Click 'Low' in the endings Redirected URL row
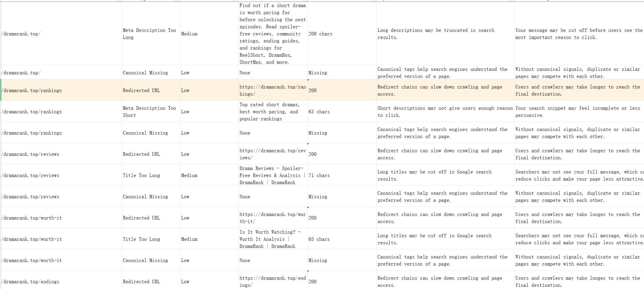644x289 pixels. [185, 282]
